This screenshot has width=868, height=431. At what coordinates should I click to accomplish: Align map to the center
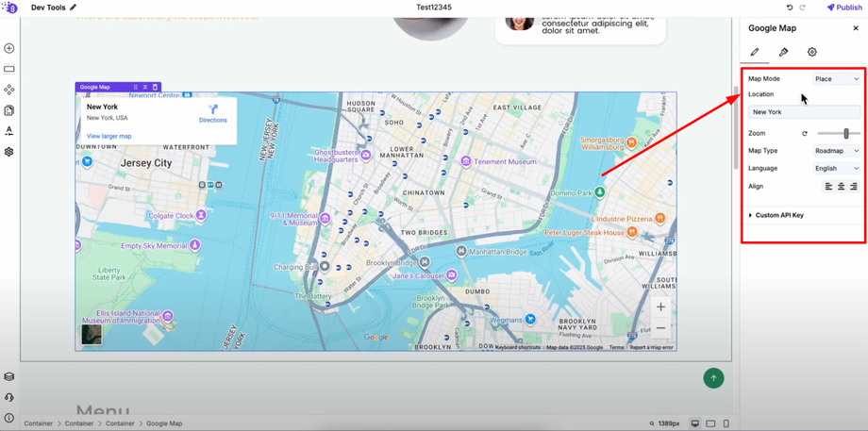(x=841, y=187)
